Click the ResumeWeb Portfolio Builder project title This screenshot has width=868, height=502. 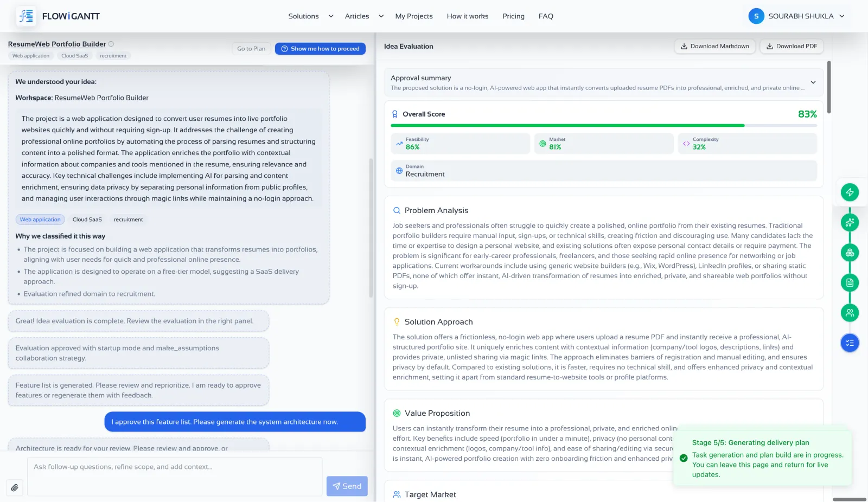(x=57, y=44)
